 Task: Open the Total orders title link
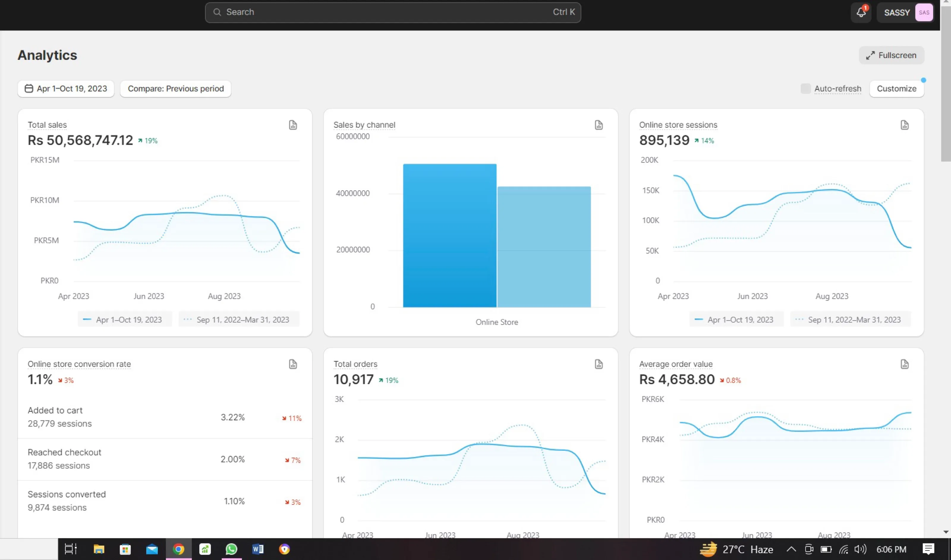[355, 364]
